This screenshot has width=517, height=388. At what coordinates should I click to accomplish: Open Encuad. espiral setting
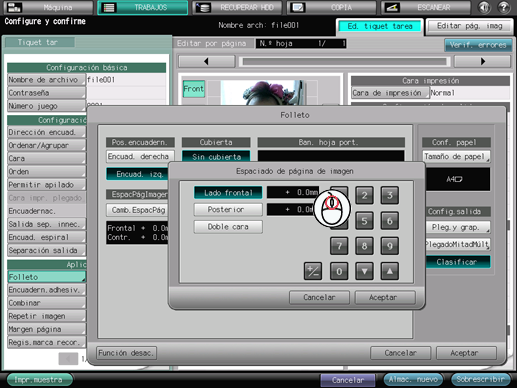click(x=46, y=237)
